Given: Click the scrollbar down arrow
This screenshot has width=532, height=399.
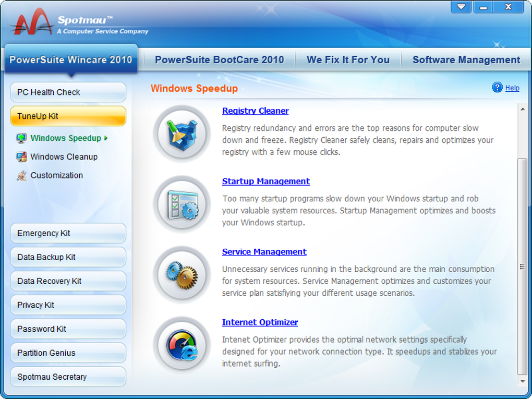Looking at the screenshot, I should [x=523, y=381].
